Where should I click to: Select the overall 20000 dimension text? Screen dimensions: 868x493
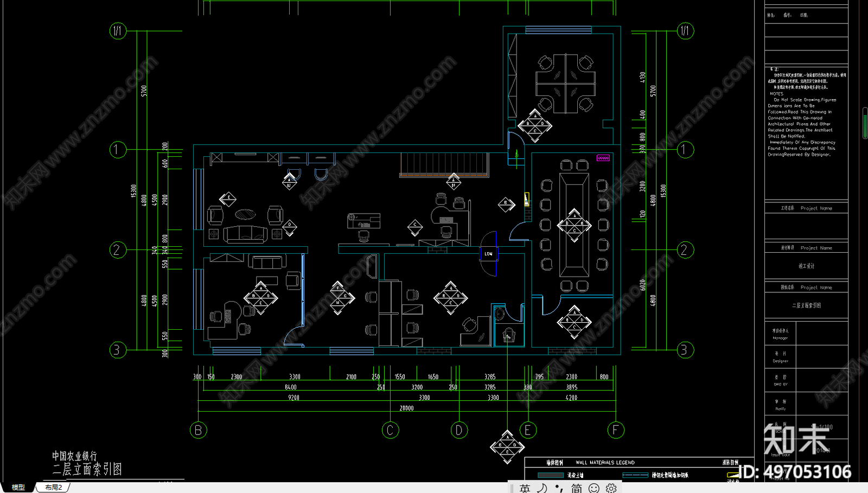406,408
